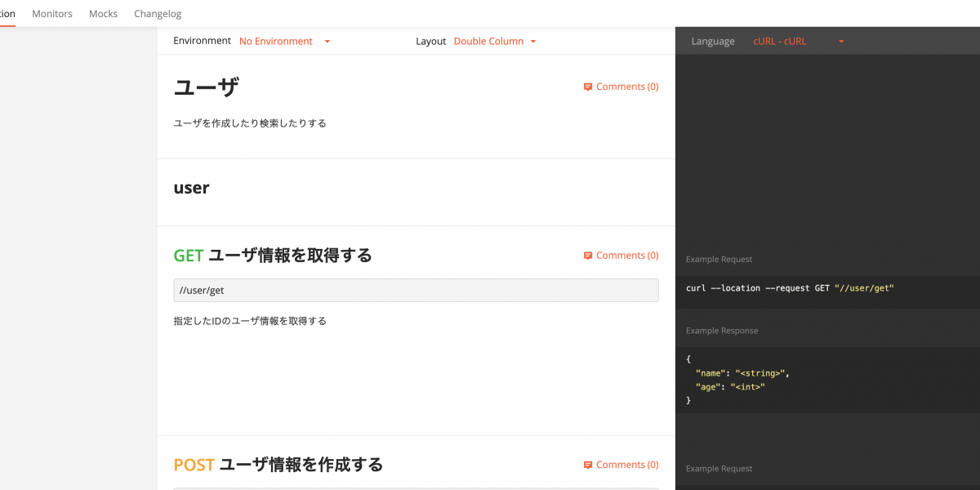Click the caret arrow beside cURL - cURL

pos(841,42)
